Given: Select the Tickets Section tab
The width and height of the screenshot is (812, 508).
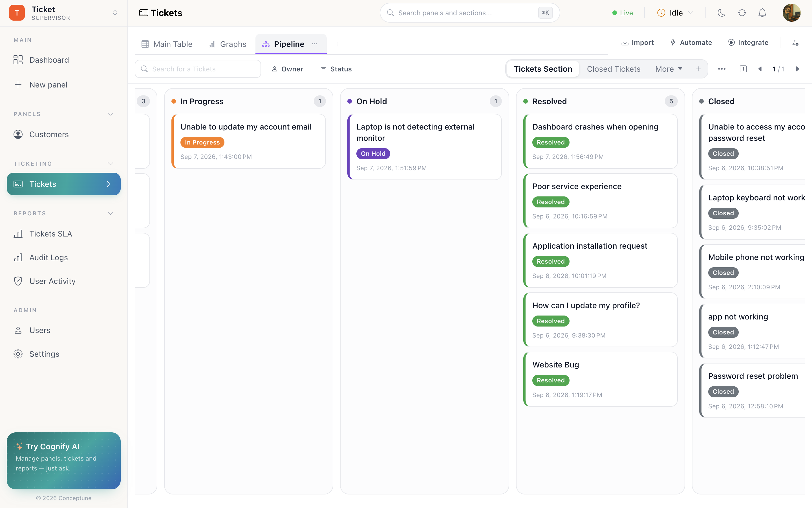Looking at the screenshot, I should coord(543,69).
